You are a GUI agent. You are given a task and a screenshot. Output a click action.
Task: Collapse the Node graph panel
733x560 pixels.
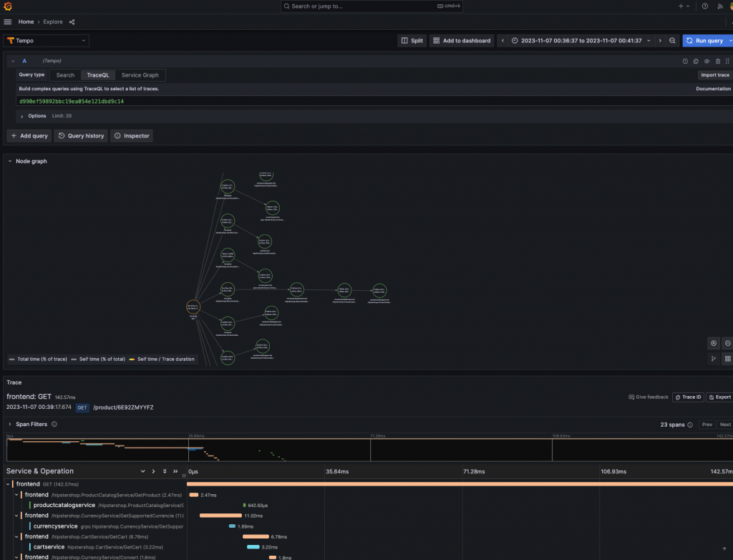pos(10,161)
